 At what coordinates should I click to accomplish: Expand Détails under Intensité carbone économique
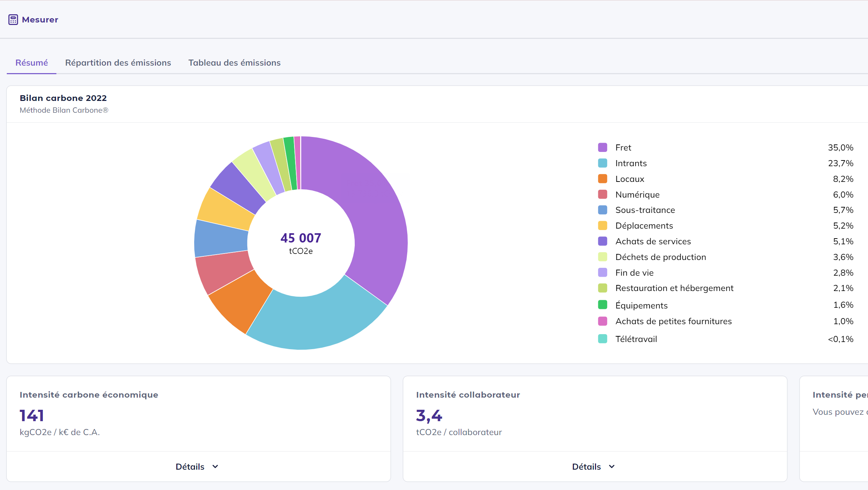tap(190, 467)
